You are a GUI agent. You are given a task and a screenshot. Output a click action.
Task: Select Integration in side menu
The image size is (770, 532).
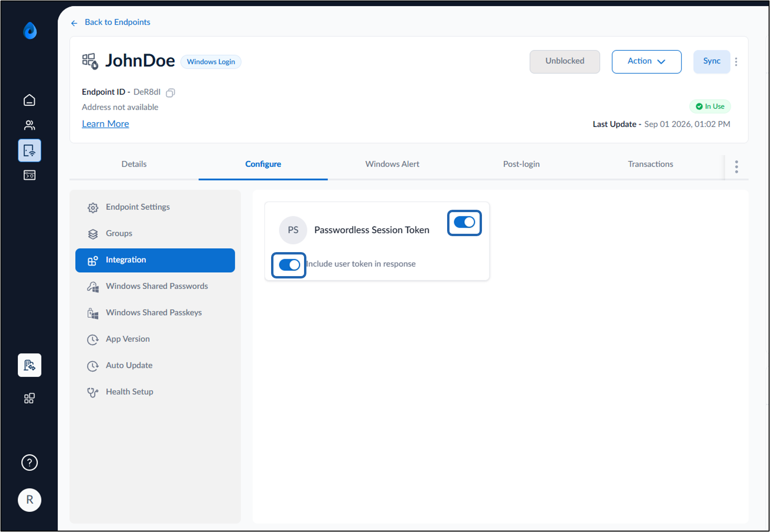tap(155, 260)
